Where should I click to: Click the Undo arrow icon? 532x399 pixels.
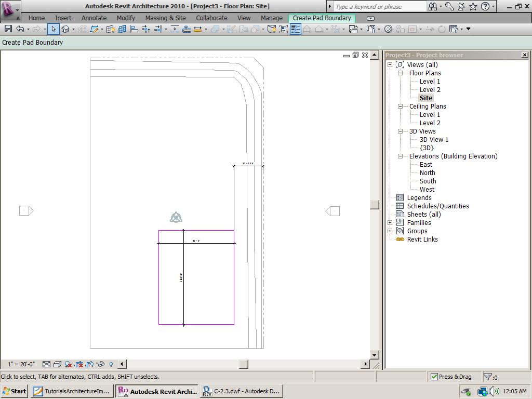pos(20,29)
